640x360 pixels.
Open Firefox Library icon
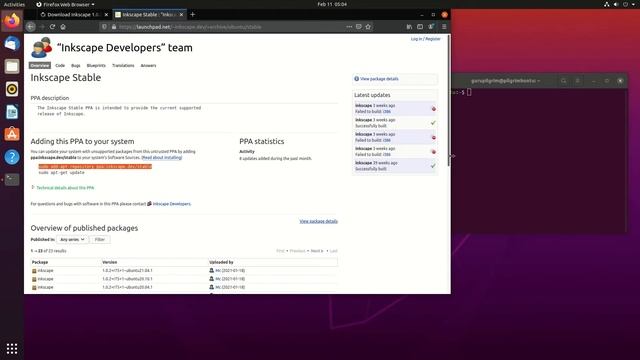click(409, 27)
